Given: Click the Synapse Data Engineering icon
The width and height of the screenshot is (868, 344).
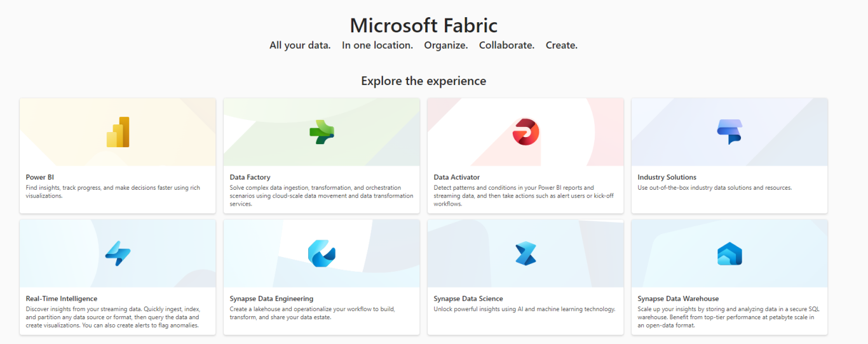Looking at the screenshot, I should coord(322,253).
